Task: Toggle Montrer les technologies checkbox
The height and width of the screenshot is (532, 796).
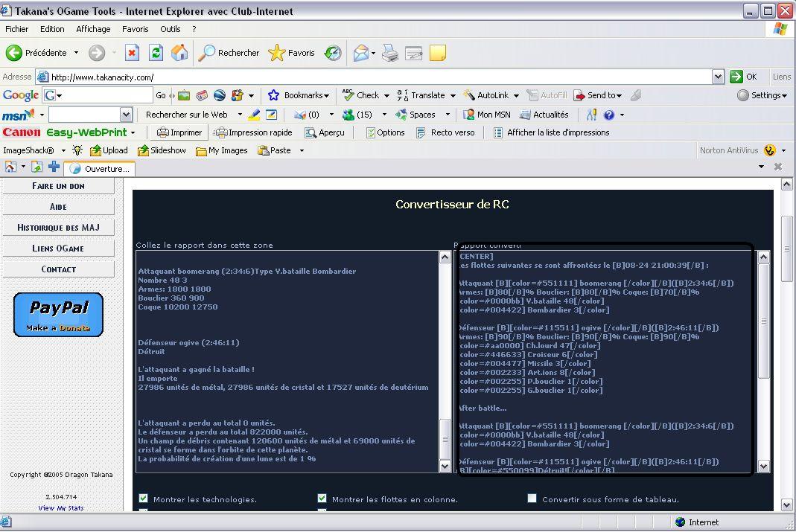Action: point(144,499)
